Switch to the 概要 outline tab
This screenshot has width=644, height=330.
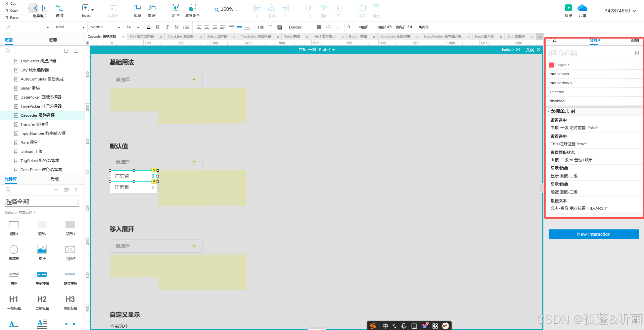53,40
